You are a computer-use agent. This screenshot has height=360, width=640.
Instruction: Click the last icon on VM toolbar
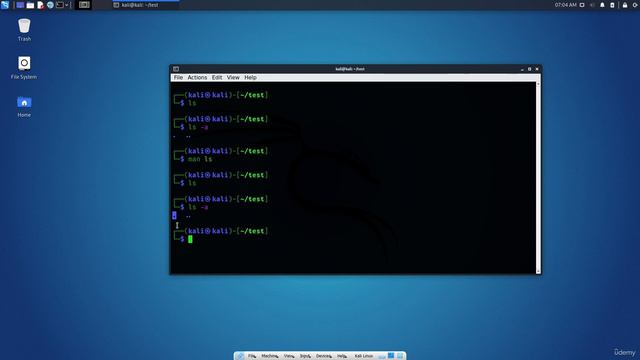click(400, 356)
